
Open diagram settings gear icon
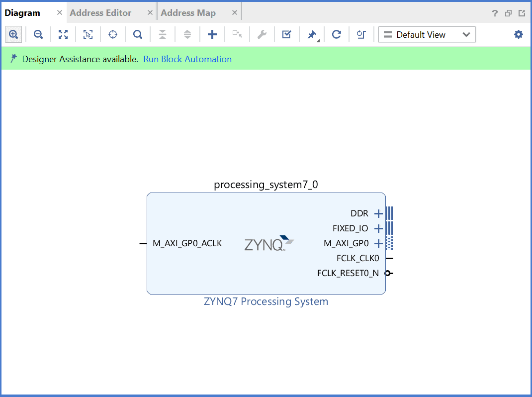(519, 34)
